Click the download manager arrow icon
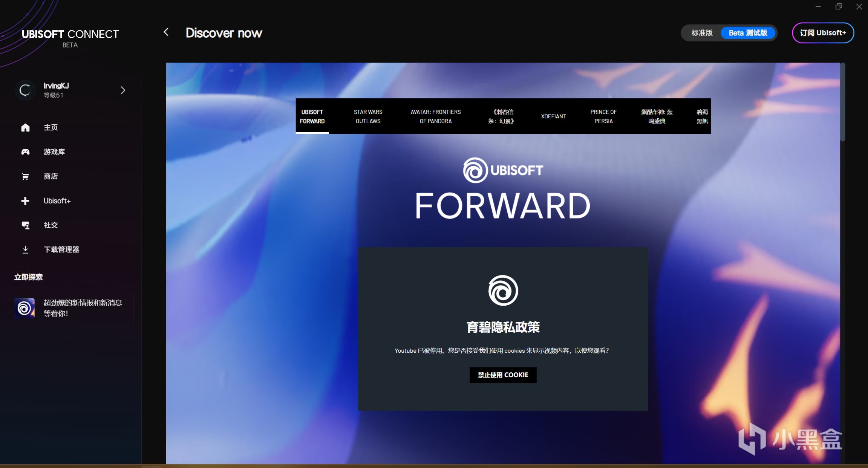The height and width of the screenshot is (468, 868). pyautogui.click(x=25, y=249)
